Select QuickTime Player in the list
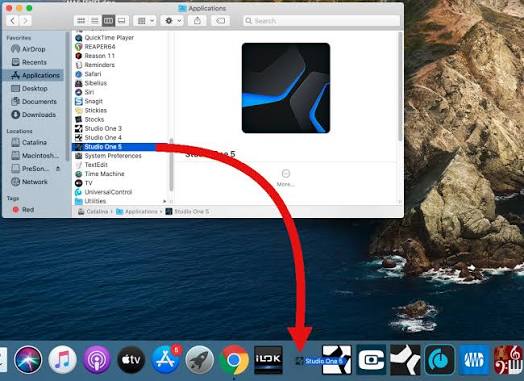Screen dimensions: 524x381 point(120,37)
